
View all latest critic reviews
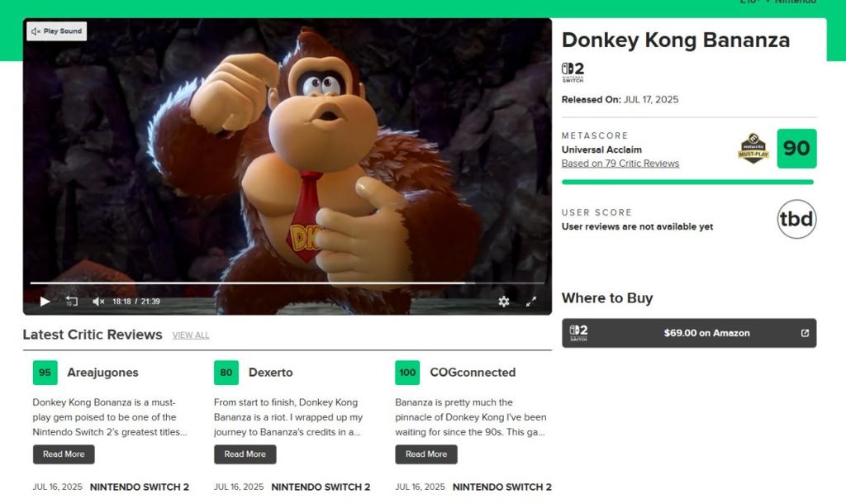pyautogui.click(x=191, y=335)
